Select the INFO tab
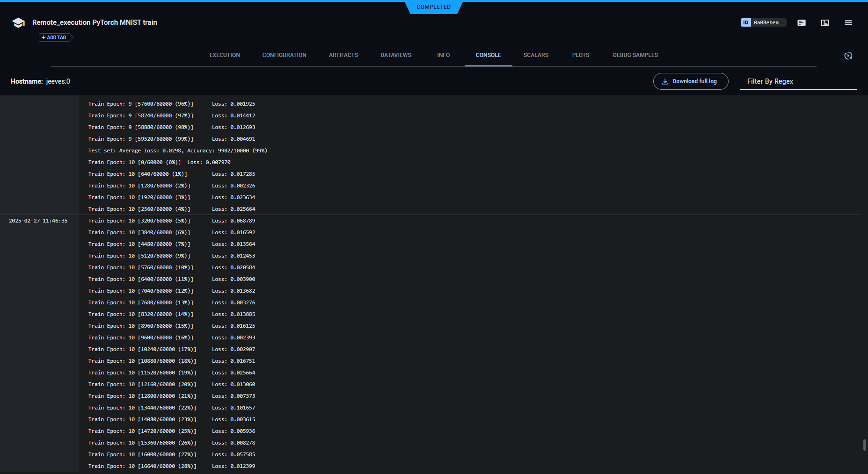Screen dimensions: 868x474 click(x=443, y=55)
